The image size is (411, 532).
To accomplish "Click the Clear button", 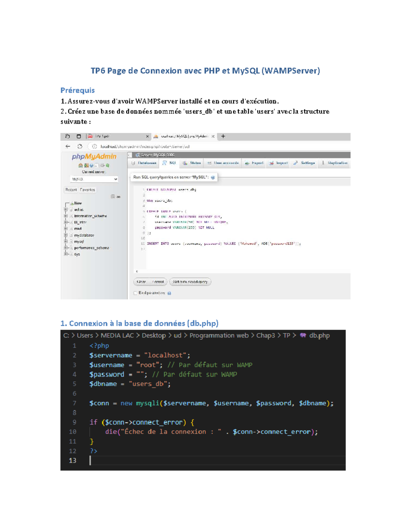I will [x=141, y=282].
